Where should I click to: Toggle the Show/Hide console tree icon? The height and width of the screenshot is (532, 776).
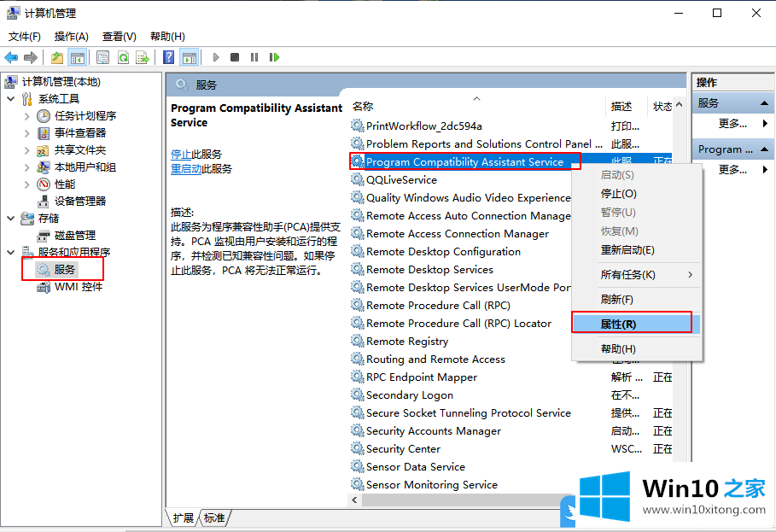pyautogui.click(x=78, y=57)
